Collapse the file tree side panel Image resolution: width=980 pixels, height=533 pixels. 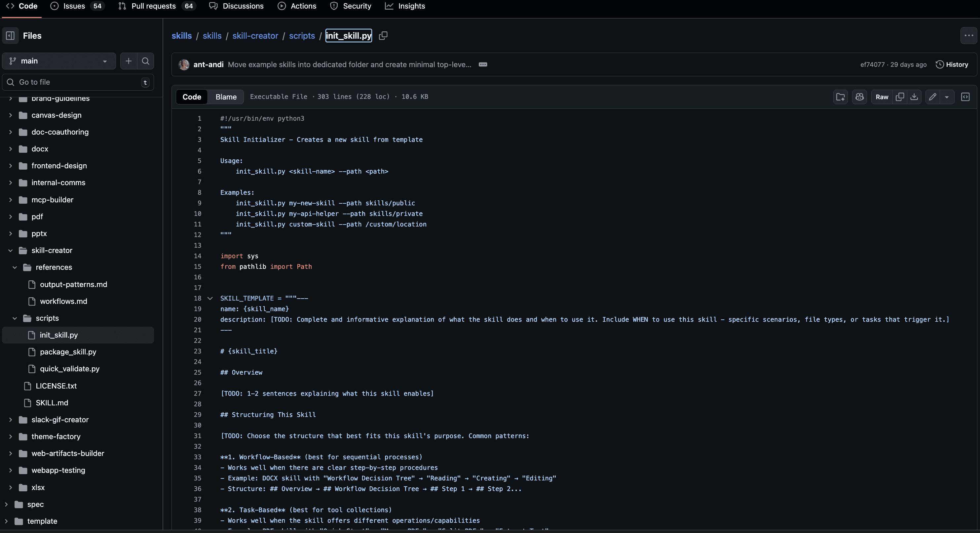[10, 36]
